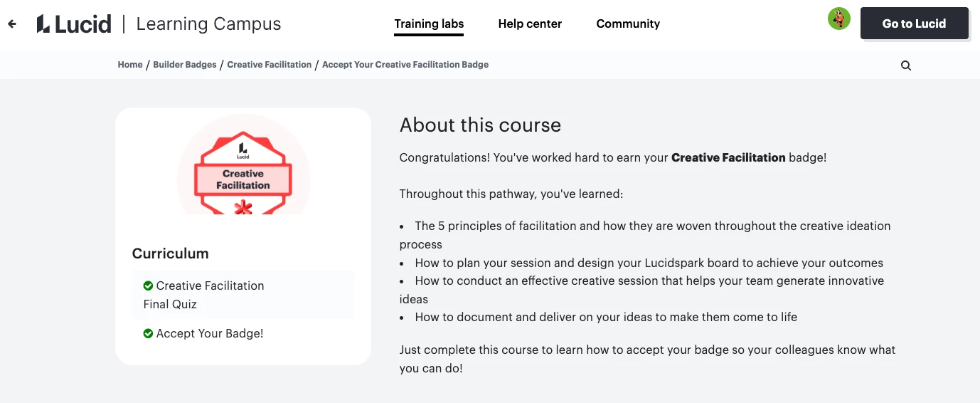This screenshot has width=980, height=403.
Task: Open the Lucid logo home link
Action: tap(74, 23)
